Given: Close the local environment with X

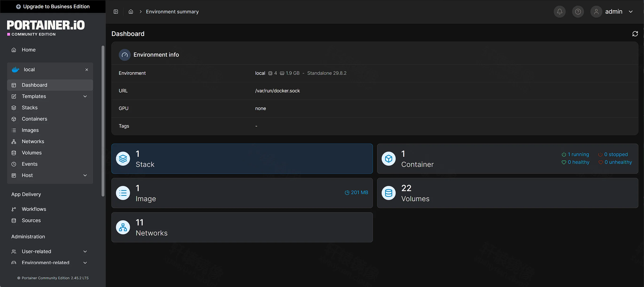Looking at the screenshot, I should 87,70.
